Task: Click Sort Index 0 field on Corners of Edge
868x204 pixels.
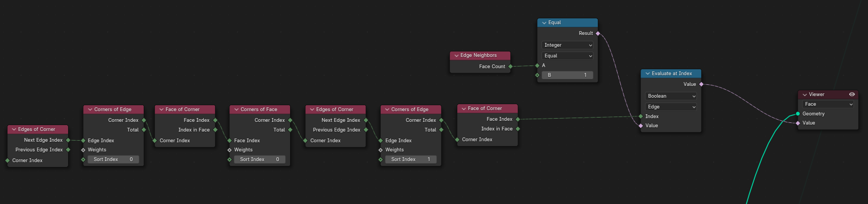Action: click(113, 159)
